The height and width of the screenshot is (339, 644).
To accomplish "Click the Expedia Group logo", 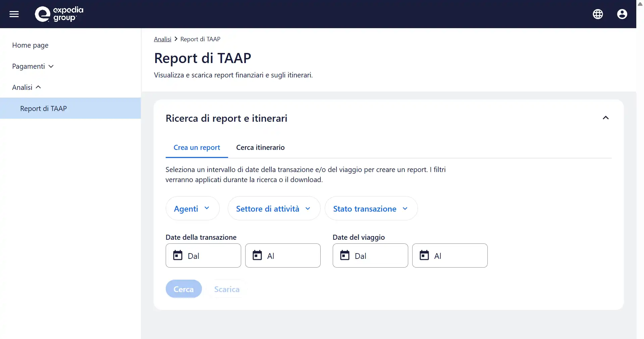I will (x=59, y=14).
